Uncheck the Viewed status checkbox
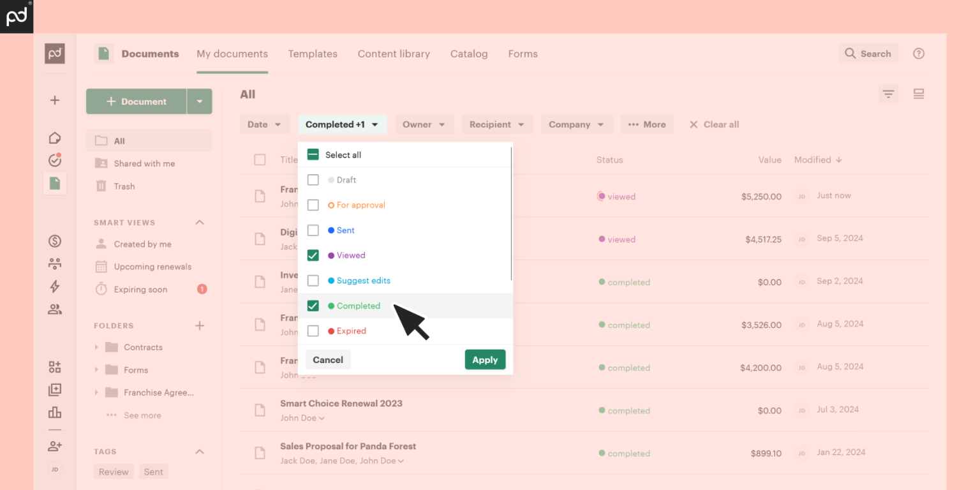 coord(313,255)
